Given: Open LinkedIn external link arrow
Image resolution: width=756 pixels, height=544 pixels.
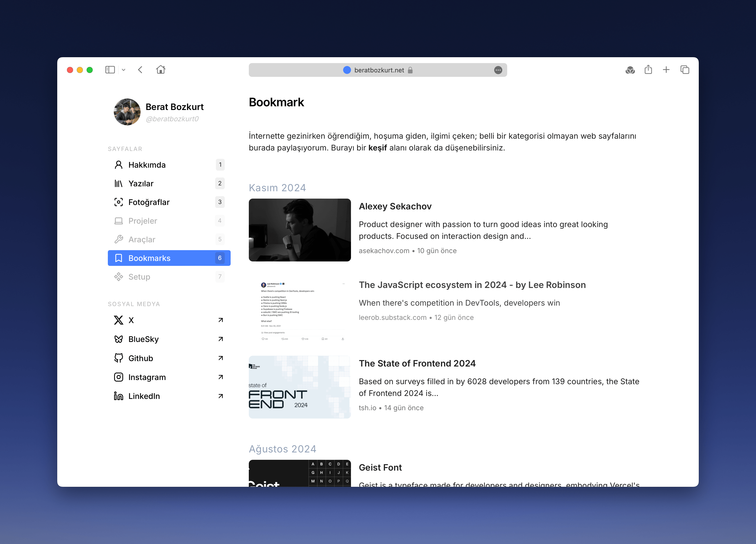Looking at the screenshot, I should coord(220,396).
